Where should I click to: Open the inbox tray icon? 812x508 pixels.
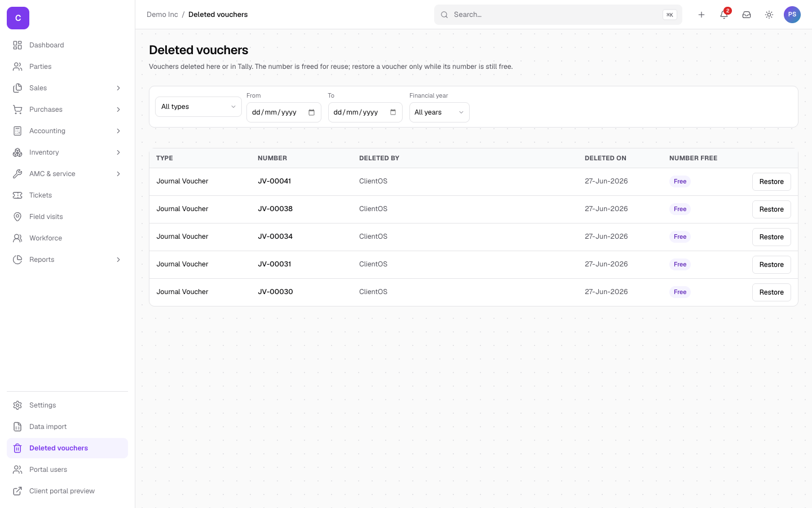(747, 15)
